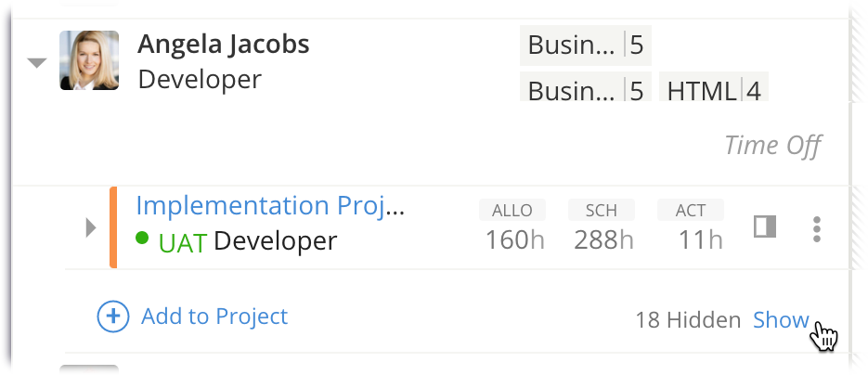Image resolution: width=868 pixels, height=375 pixels.
Task: Click the ACT 11h actual hours
Action: tap(690, 227)
